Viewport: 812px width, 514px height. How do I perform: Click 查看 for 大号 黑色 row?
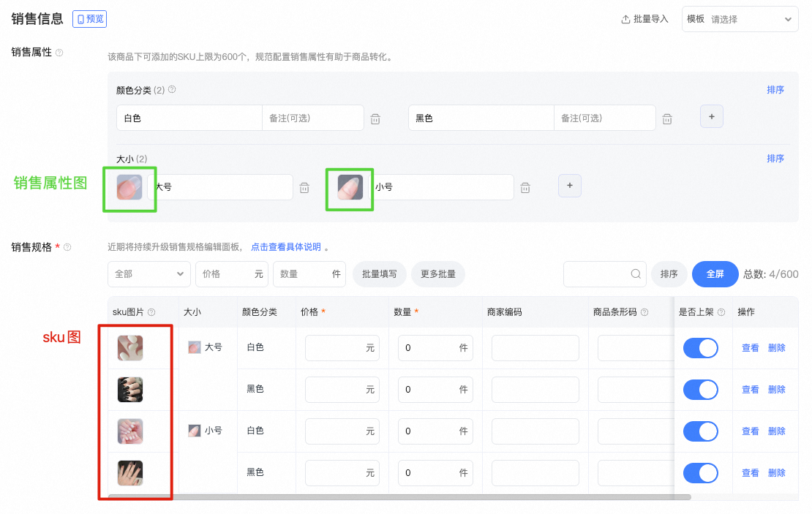click(x=751, y=389)
